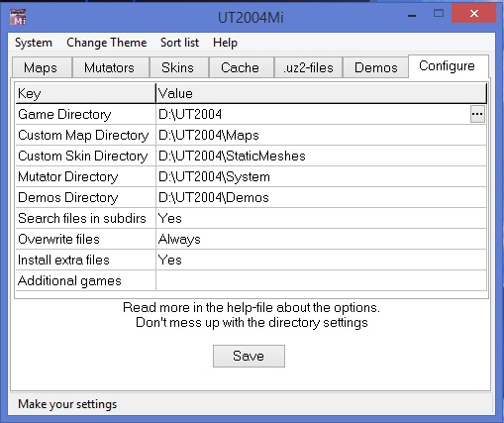
Task: Select the D:\UT2004 game directory value
Action: (313, 114)
